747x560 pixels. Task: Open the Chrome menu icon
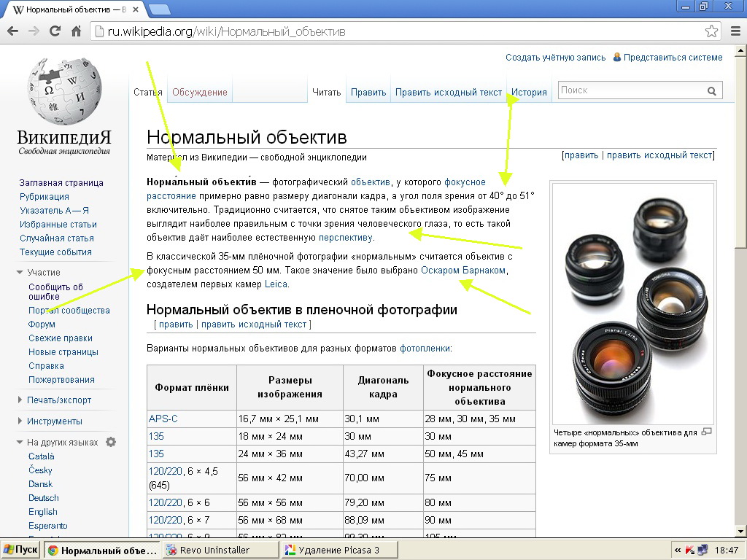(735, 31)
